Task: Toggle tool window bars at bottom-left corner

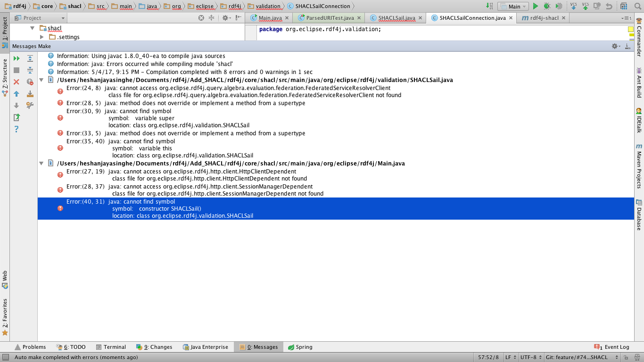Action: pyautogui.click(x=5, y=357)
